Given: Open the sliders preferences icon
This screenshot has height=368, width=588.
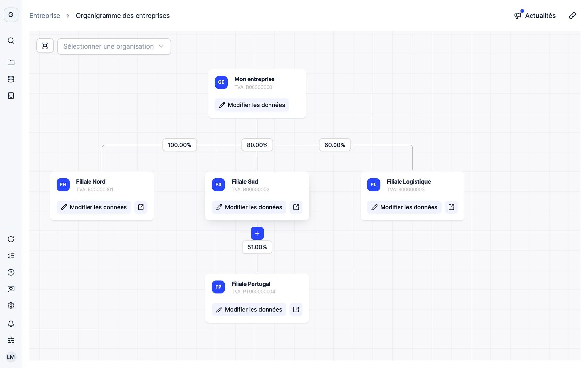Looking at the screenshot, I should 11,341.
